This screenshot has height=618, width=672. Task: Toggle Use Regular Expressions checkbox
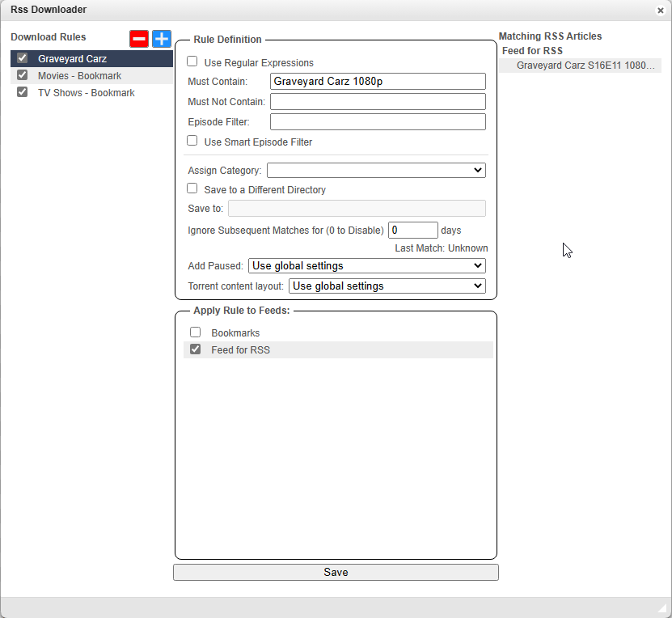(192, 61)
